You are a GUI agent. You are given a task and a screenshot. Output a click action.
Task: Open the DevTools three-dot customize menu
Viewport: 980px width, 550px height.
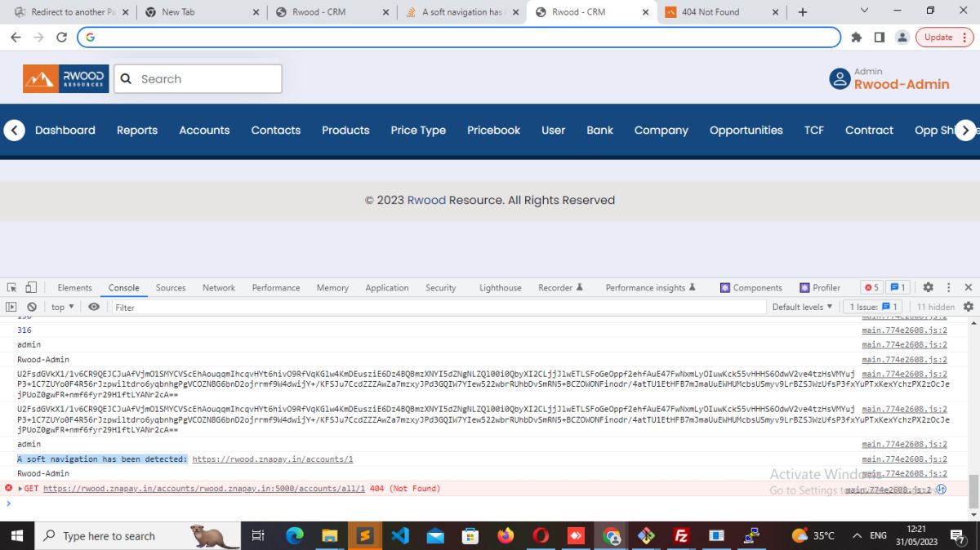(948, 287)
